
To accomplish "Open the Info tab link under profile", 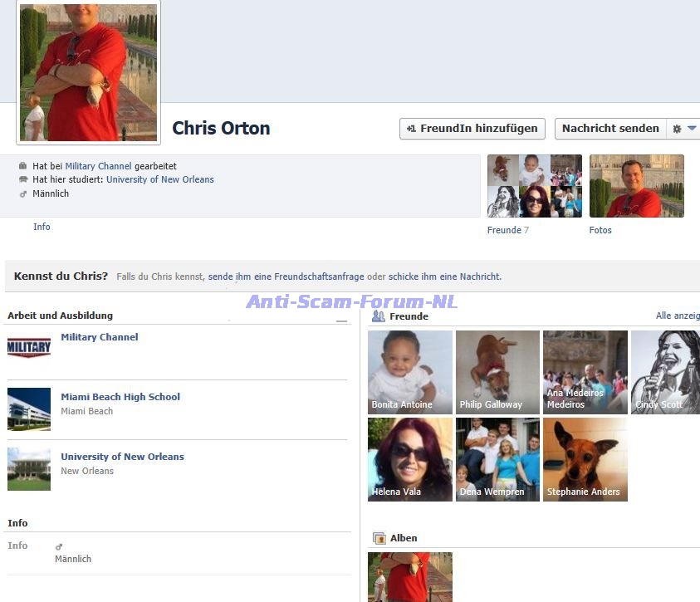I will [42, 227].
